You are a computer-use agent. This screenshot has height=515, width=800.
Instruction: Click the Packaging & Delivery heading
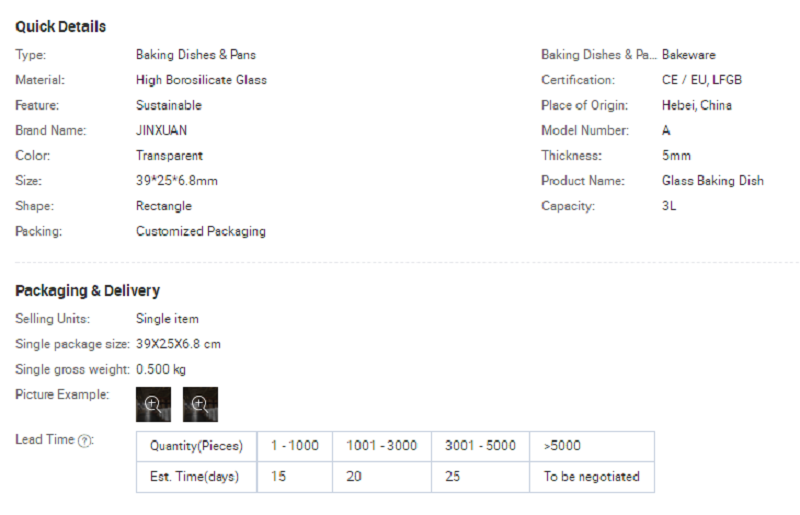click(x=87, y=291)
